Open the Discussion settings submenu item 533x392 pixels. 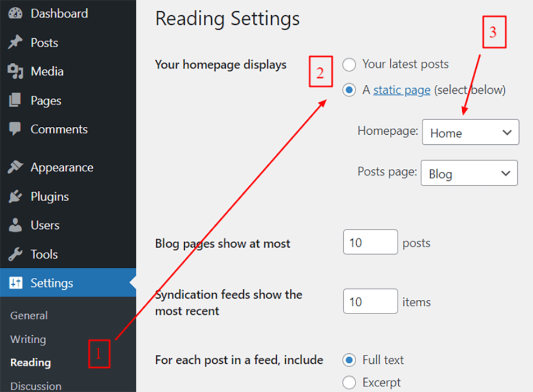(x=36, y=386)
